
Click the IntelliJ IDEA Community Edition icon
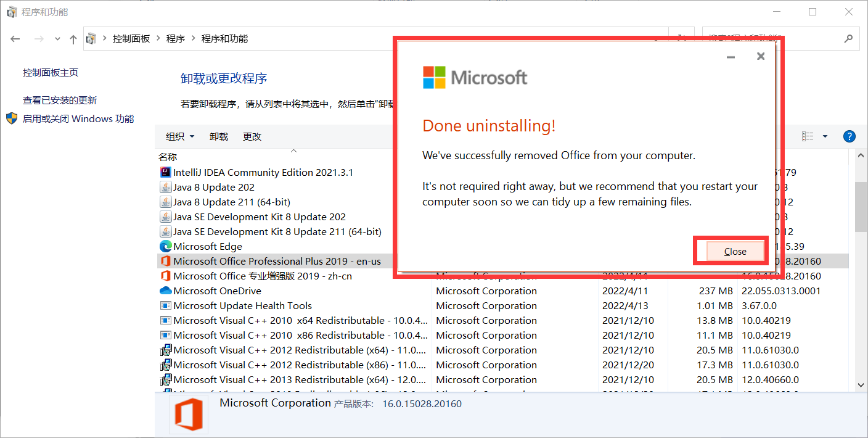pyautogui.click(x=165, y=172)
